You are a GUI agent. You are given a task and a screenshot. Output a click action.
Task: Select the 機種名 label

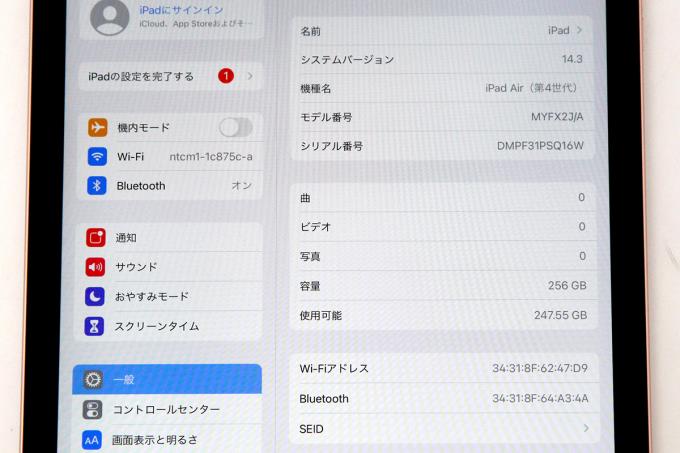pyautogui.click(x=316, y=89)
